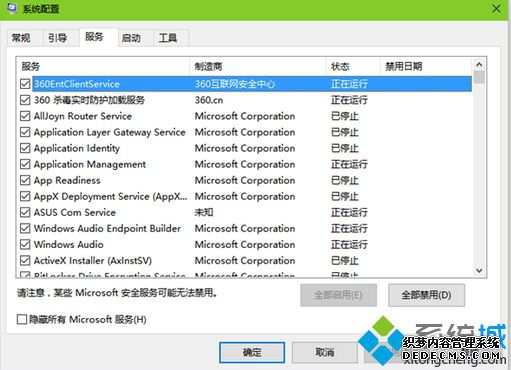Click 正在运行 status of Windows Audio row
Screen dimensions: 511x370
tap(349, 245)
